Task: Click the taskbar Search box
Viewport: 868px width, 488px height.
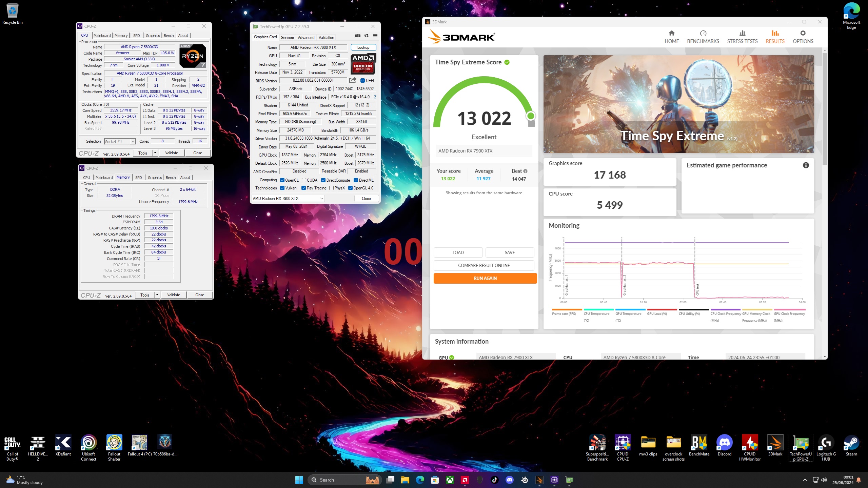Action: click(x=344, y=480)
